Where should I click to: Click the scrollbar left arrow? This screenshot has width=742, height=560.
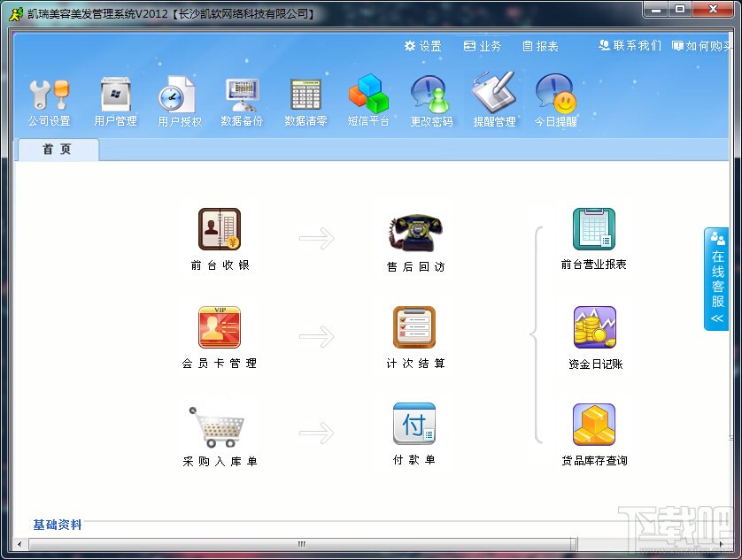pos(19,544)
